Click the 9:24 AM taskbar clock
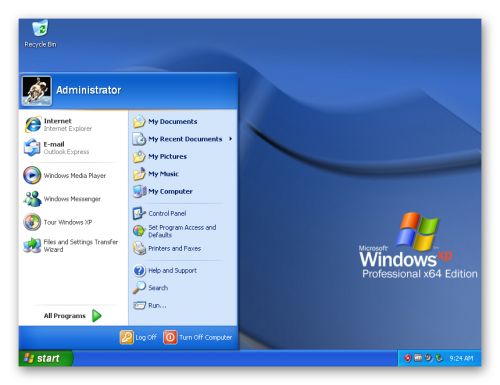The width and height of the screenshot is (500, 385). coord(461,358)
